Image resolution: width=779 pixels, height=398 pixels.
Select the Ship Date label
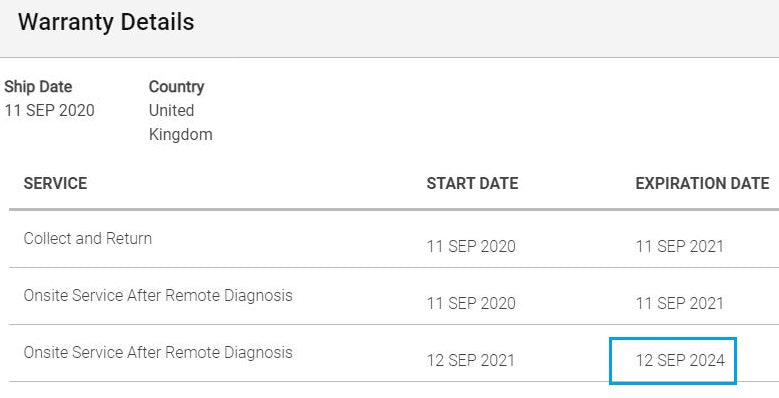coord(38,86)
